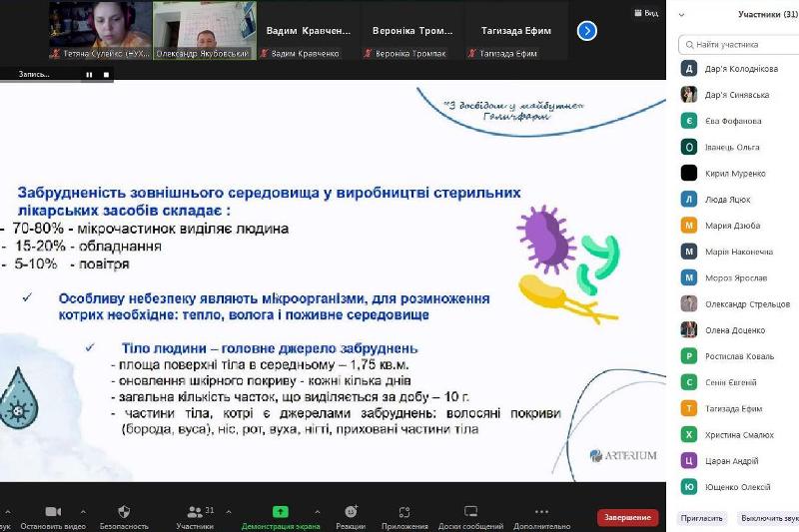Viewport: 799px width, 532px height.
Task: Expand share screen options arrow
Action: click(x=317, y=512)
